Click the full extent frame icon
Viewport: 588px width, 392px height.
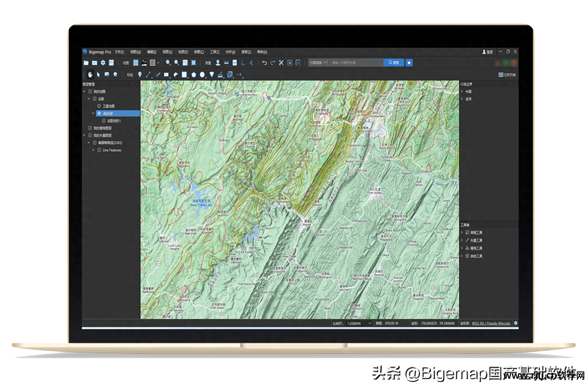[193, 63]
